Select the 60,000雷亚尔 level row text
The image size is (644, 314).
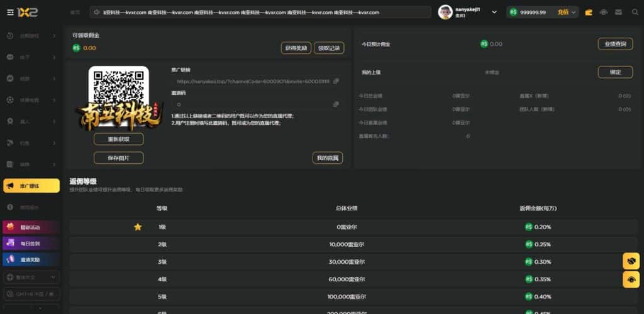(x=347, y=279)
